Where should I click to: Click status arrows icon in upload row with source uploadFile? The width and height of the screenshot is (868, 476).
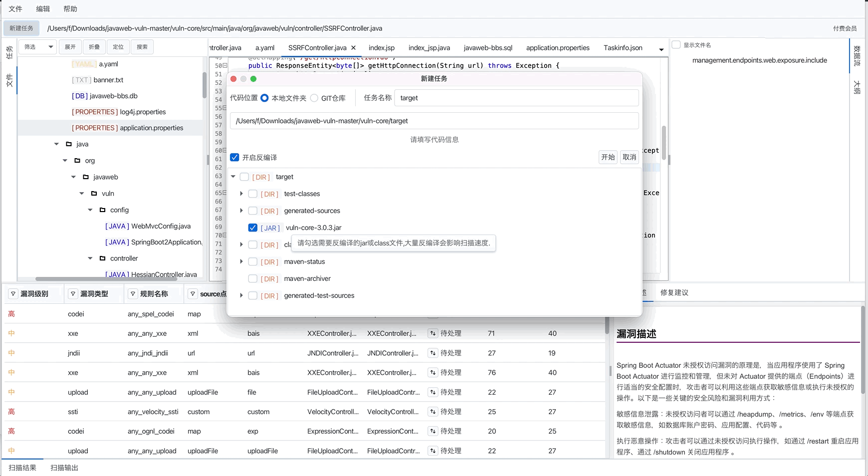(433, 451)
